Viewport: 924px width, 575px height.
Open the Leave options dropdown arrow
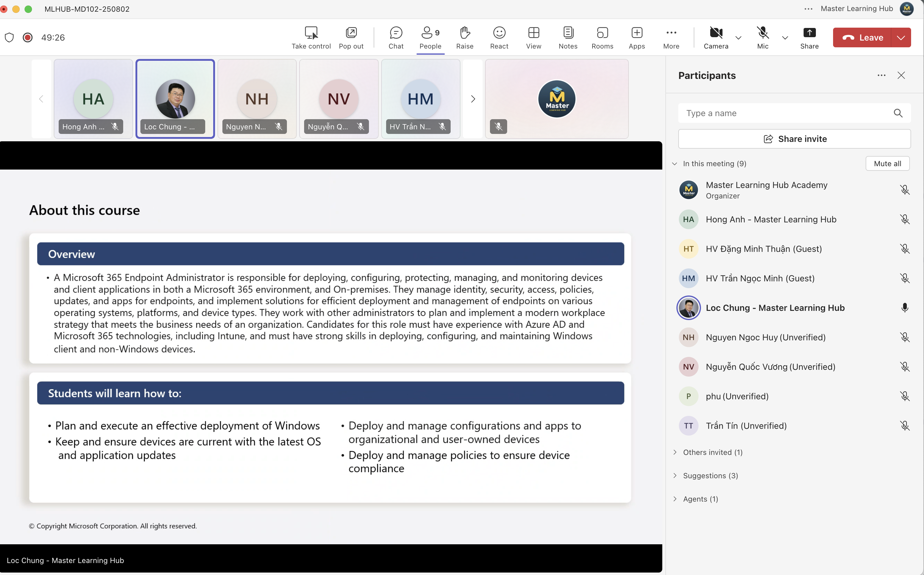901,37
